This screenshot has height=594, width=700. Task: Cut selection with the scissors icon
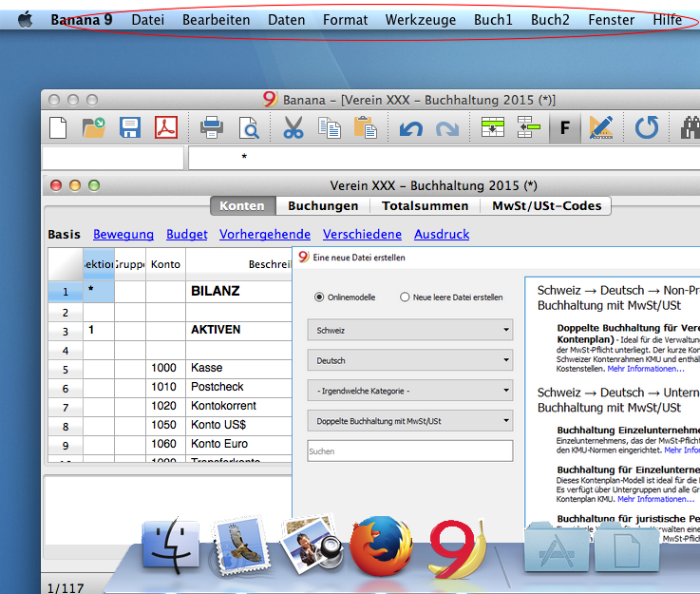pyautogui.click(x=293, y=128)
